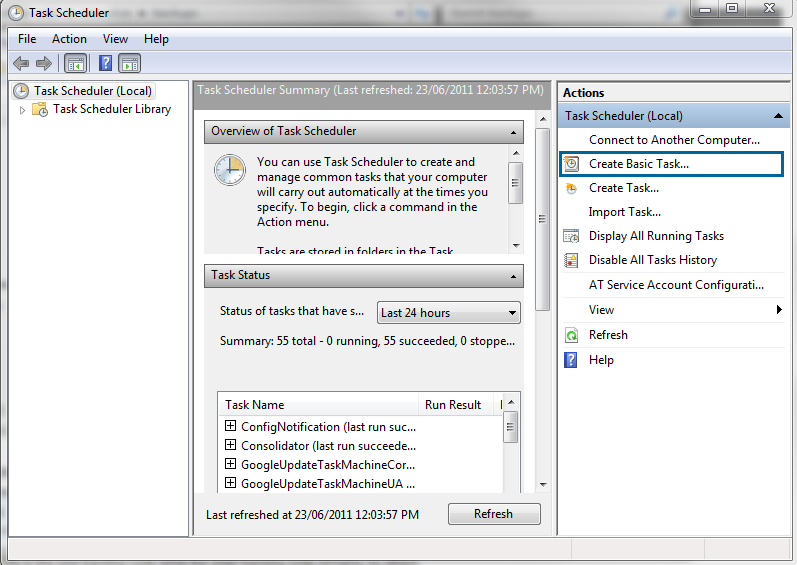Expand the ConfigNotification task row

click(230, 426)
